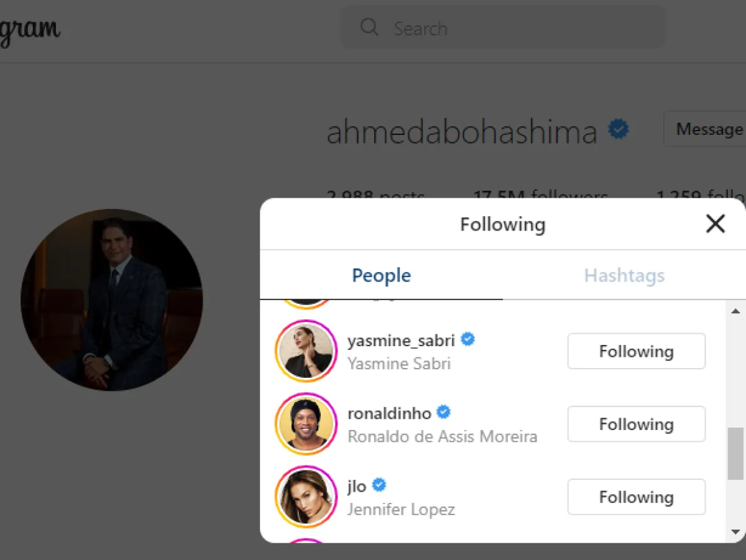Click the verified badge next to ahmedabohashima
Image resolution: width=746 pixels, height=560 pixels.
tap(618, 130)
